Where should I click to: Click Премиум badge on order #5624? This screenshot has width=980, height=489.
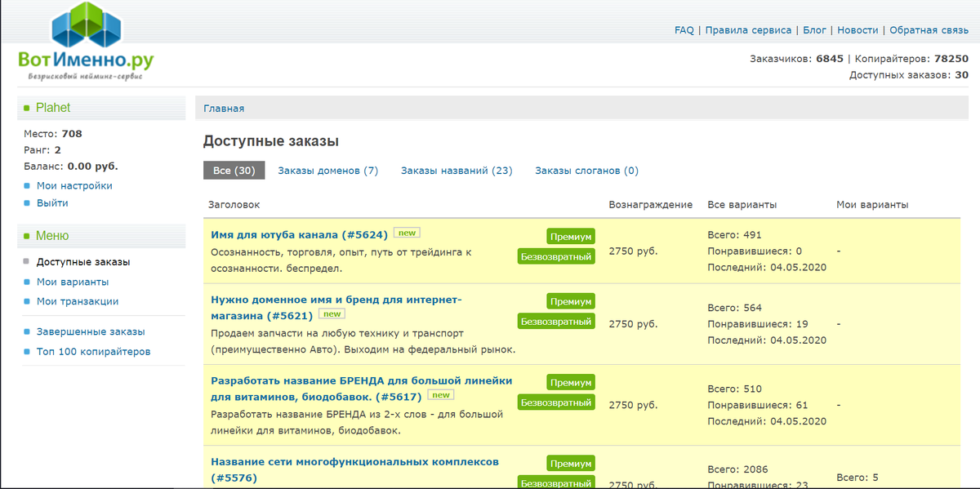(571, 236)
